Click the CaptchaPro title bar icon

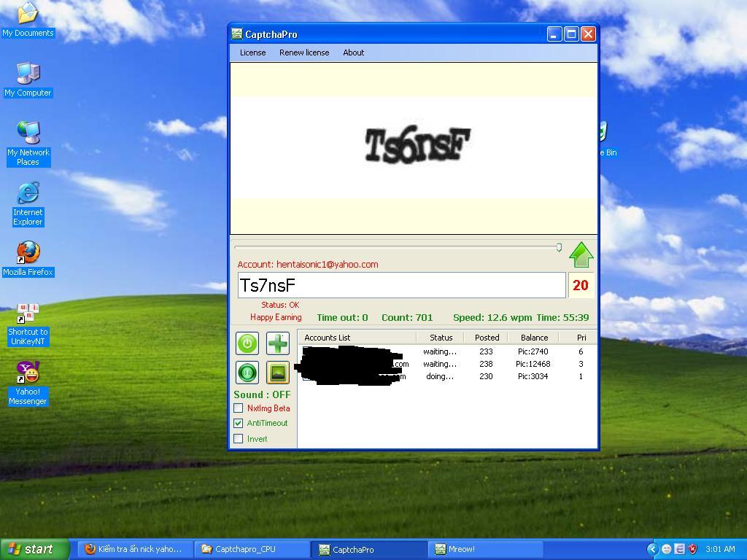pyautogui.click(x=237, y=34)
